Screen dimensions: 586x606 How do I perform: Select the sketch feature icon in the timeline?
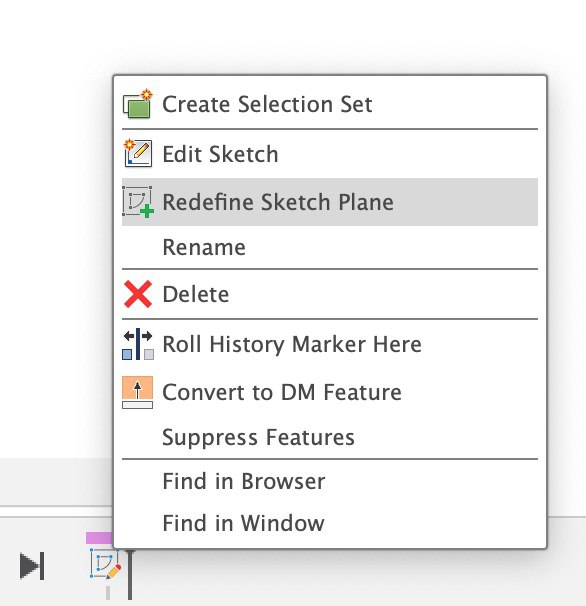pos(105,564)
